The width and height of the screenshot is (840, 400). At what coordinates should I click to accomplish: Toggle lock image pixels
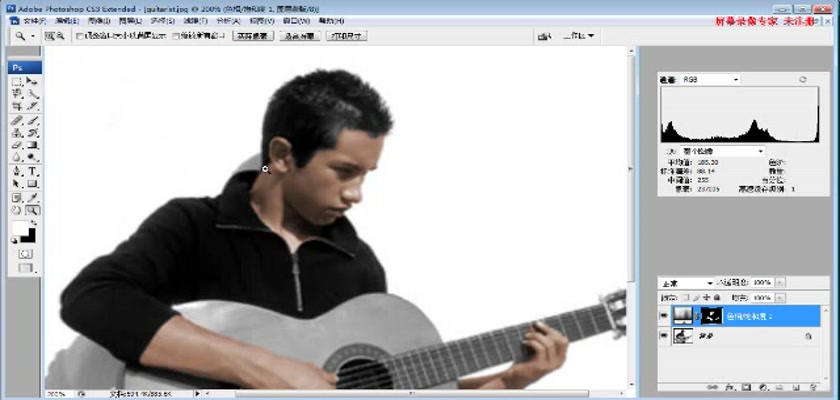click(696, 297)
